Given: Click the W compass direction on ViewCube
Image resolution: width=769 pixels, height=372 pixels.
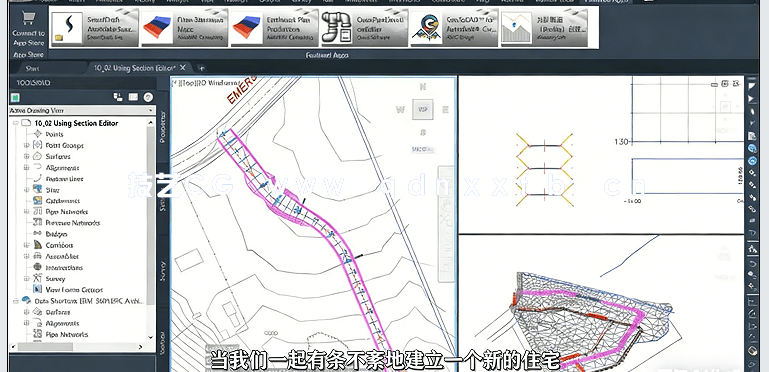Looking at the screenshot, I should tap(400, 110).
